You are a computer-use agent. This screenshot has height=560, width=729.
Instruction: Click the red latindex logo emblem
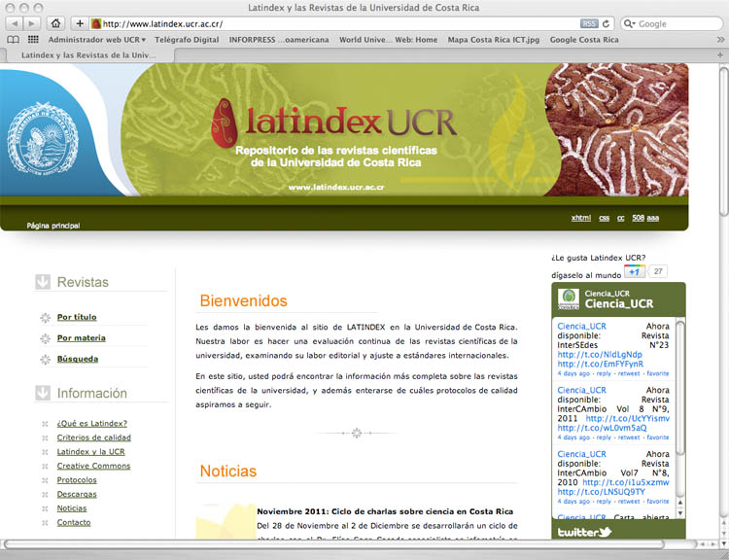click(225, 122)
